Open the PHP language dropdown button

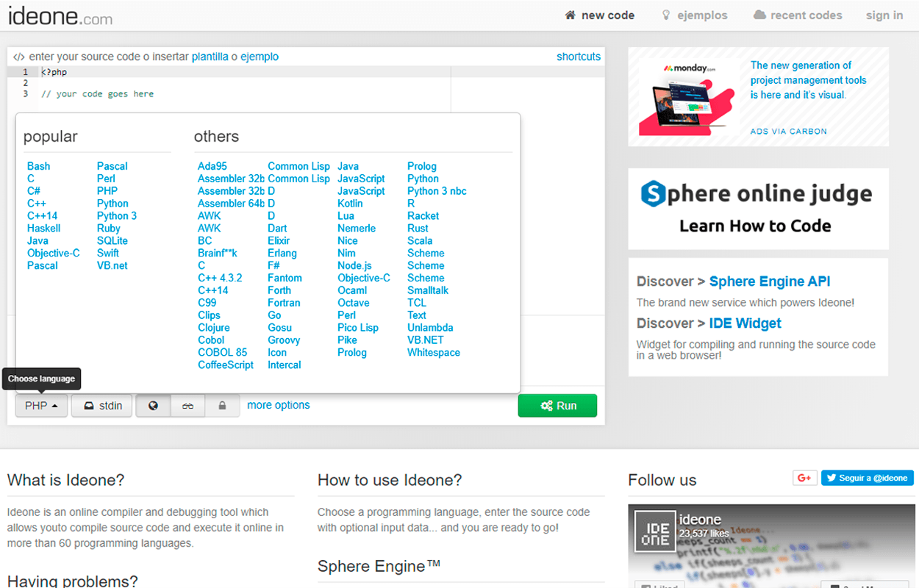[41, 406]
